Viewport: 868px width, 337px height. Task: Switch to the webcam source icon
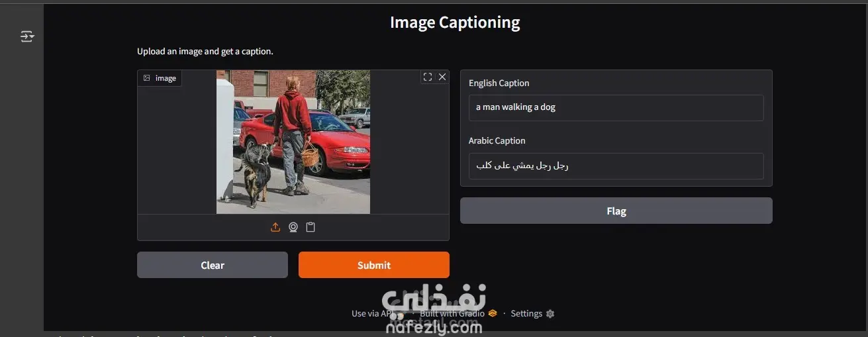point(293,227)
